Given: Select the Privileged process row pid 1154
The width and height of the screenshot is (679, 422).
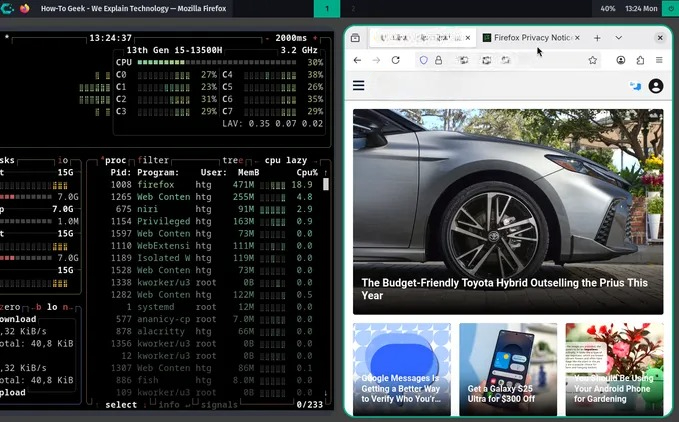Looking at the screenshot, I should [x=211, y=221].
